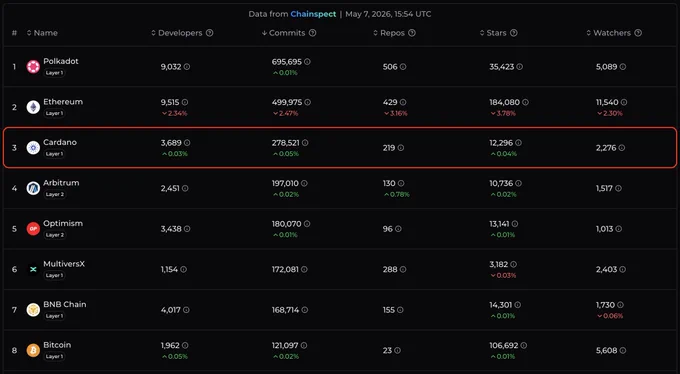Open the Polkadot project name link
The image size is (680, 374).
[x=61, y=61]
